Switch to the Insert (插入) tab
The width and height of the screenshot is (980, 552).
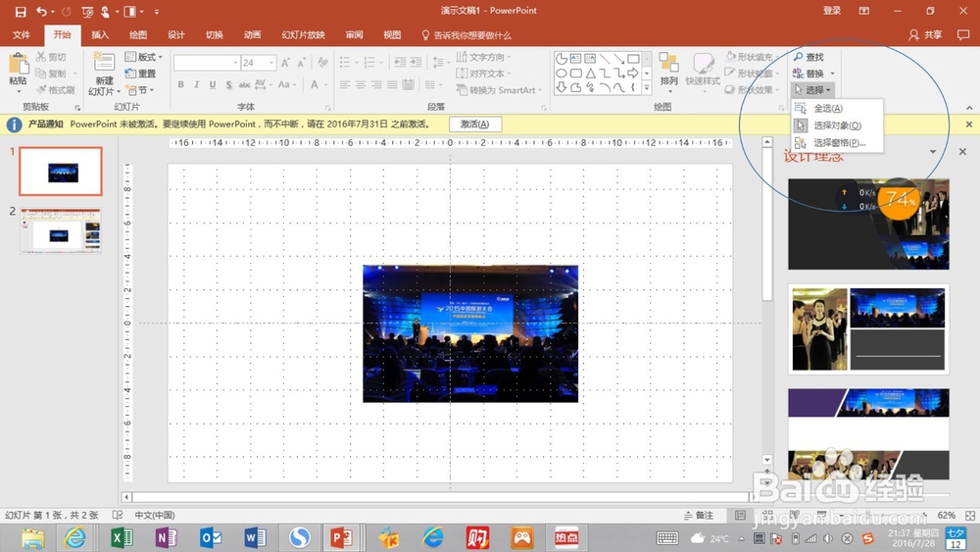(100, 35)
